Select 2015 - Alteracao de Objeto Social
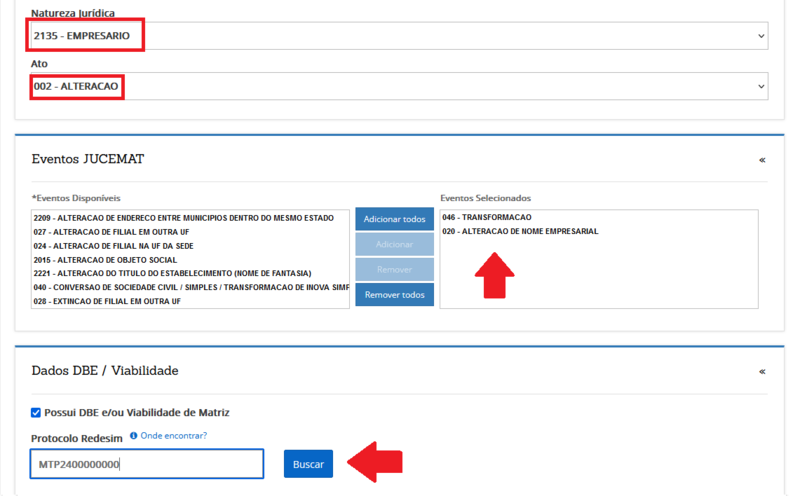This screenshot has width=800, height=496. pos(105,259)
